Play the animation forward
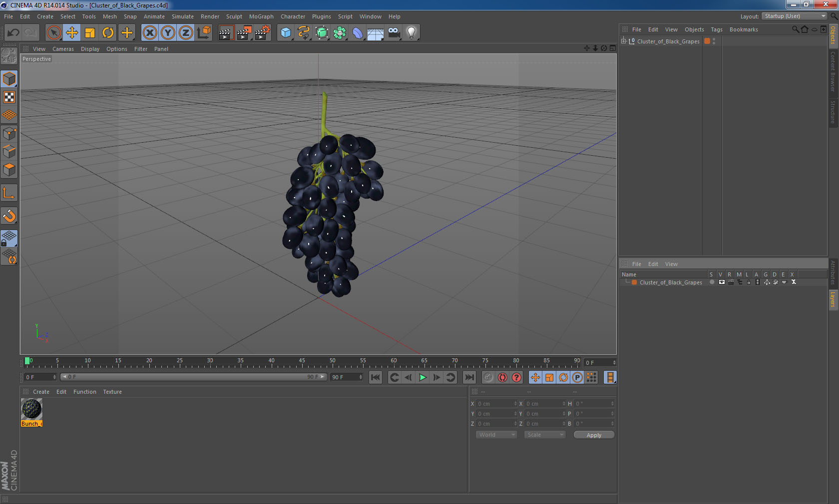 tap(422, 377)
